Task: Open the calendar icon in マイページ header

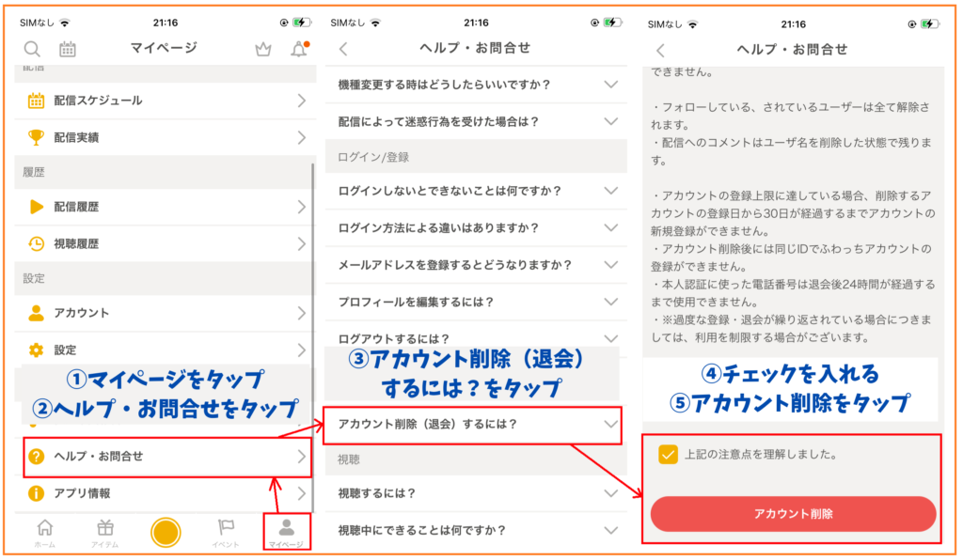Action: 68,49
